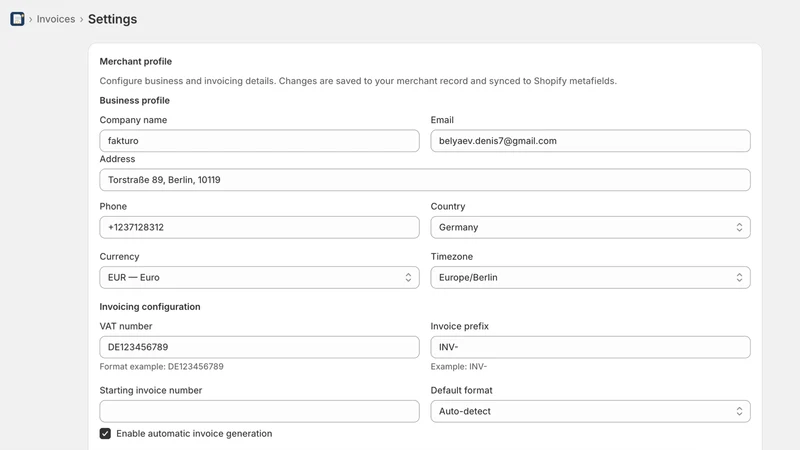Go back to Invoices breadcrumb
The image size is (800, 450).
pos(56,19)
